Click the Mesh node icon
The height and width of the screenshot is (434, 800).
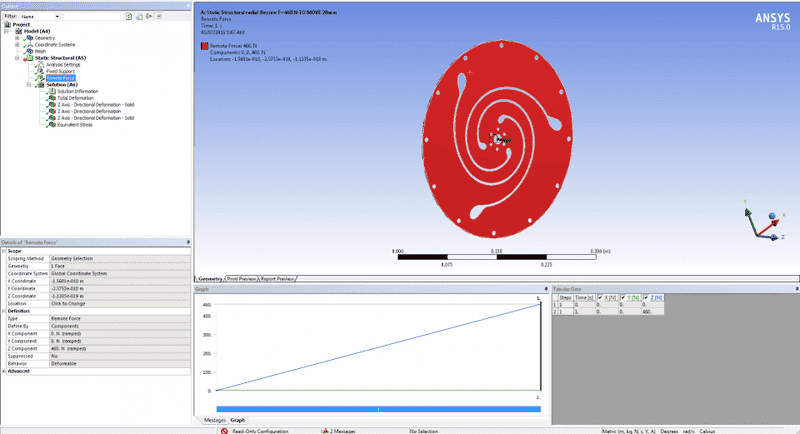pyautogui.click(x=30, y=51)
